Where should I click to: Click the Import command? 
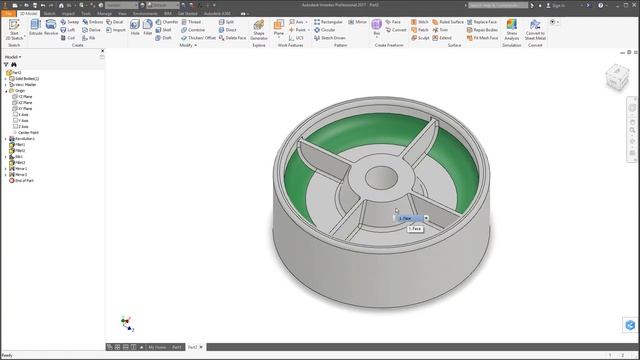[116, 30]
